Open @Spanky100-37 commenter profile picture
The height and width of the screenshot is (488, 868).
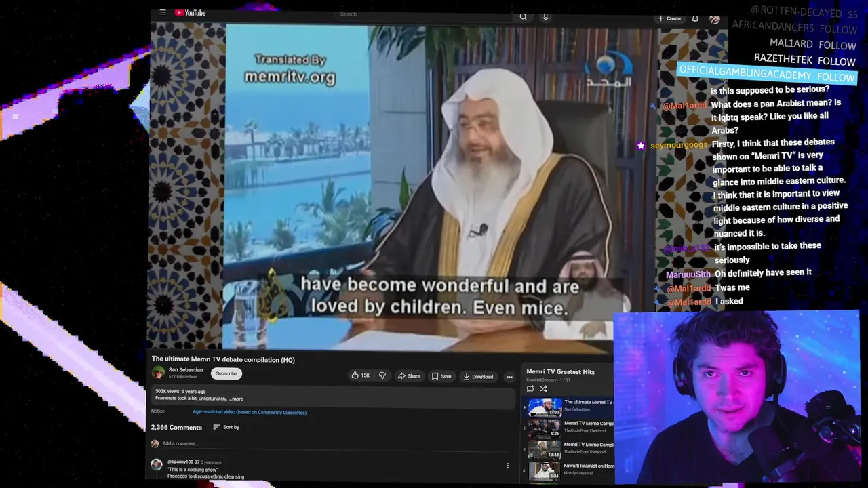click(157, 465)
